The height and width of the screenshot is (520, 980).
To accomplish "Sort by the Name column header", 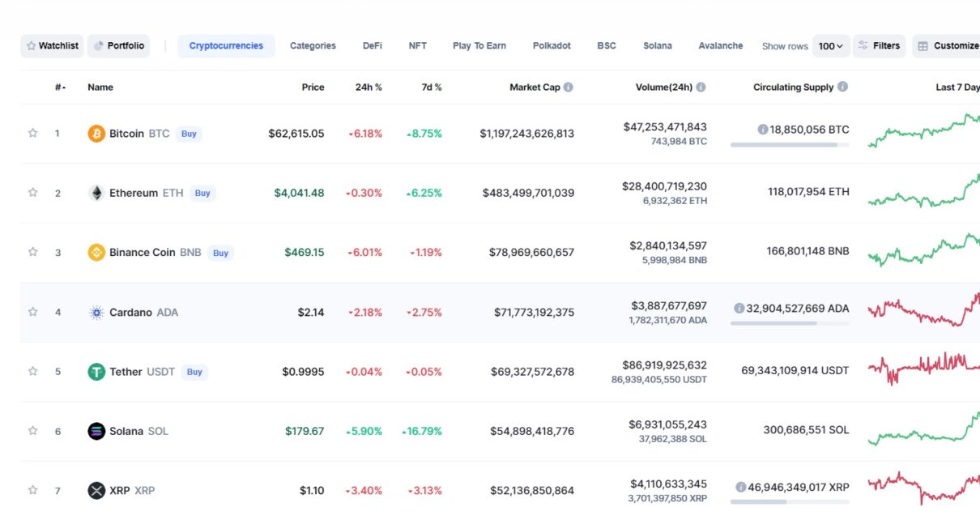I will (100, 87).
